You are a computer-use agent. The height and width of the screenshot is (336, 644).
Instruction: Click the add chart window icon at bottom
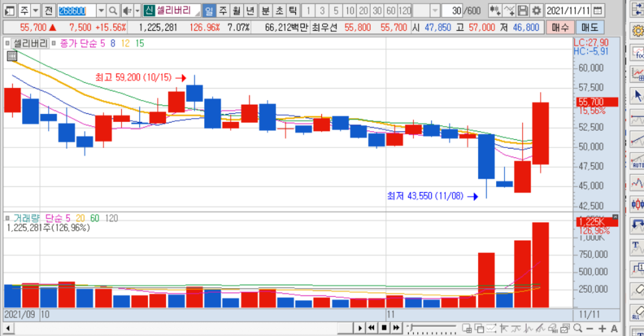coord(467,328)
